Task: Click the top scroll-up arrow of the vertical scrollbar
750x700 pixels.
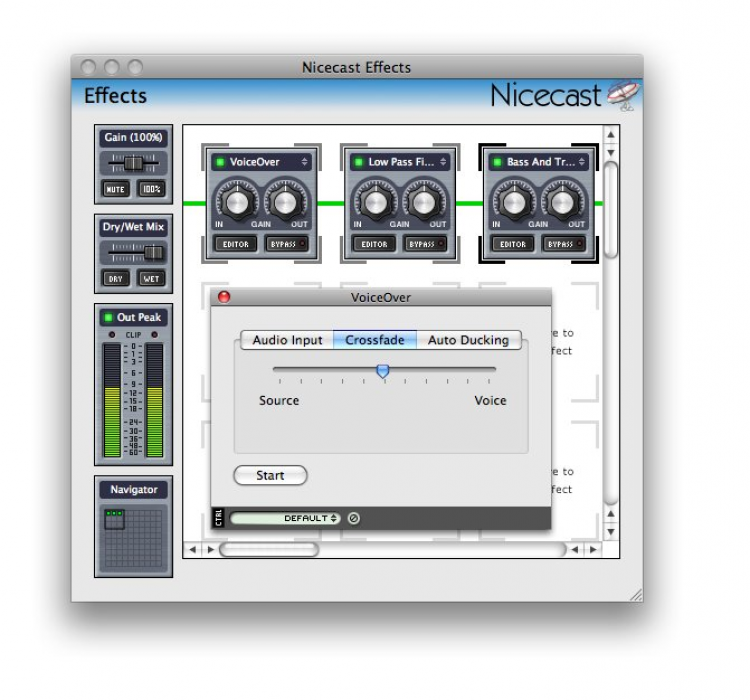Action: pyautogui.click(x=611, y=134)
